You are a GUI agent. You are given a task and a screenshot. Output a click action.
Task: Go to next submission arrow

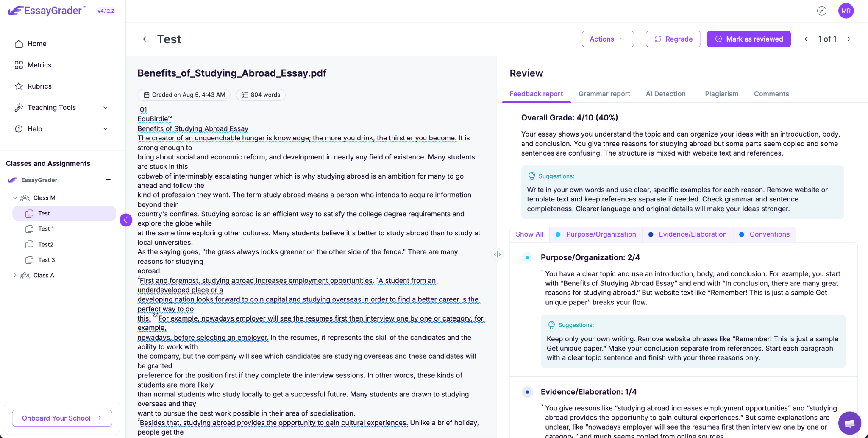pos(849,39)
